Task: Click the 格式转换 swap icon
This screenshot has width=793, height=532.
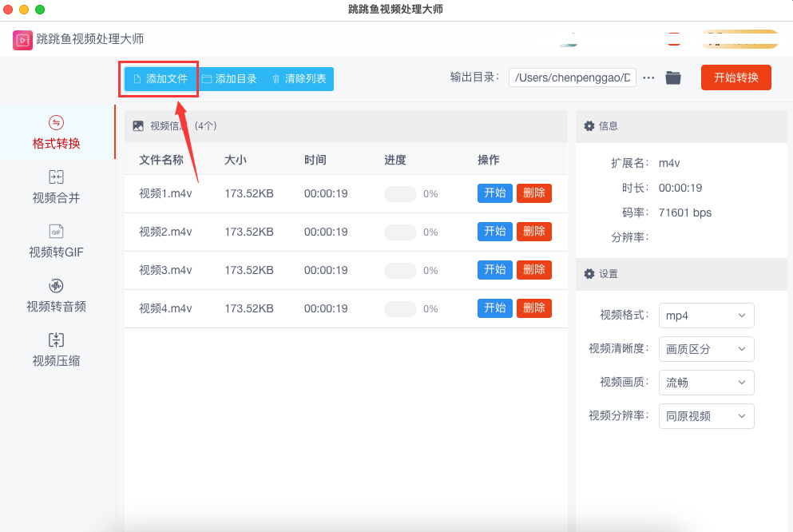Action: click(56, 122)
